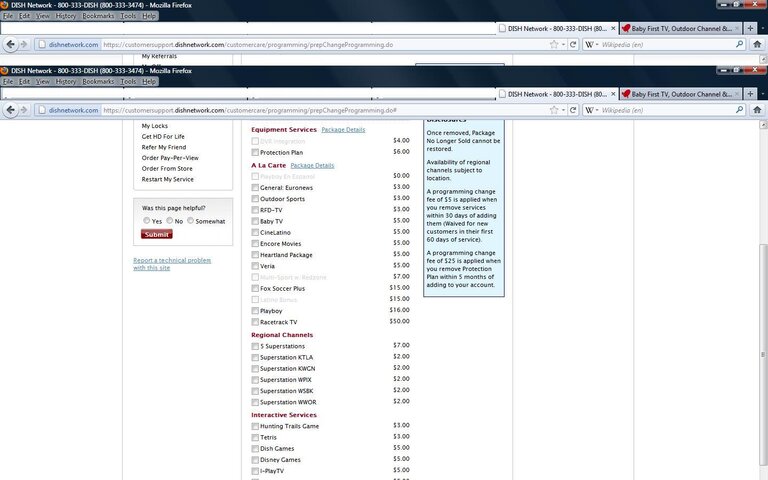Click the search magnifier in the front Firefox window
Image resolution: width=768 pixels, height=480 pixels.
(739, 110)
